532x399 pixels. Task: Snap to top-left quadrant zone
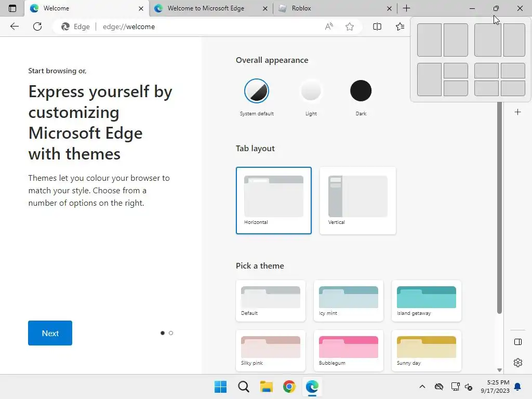(486, 71)
